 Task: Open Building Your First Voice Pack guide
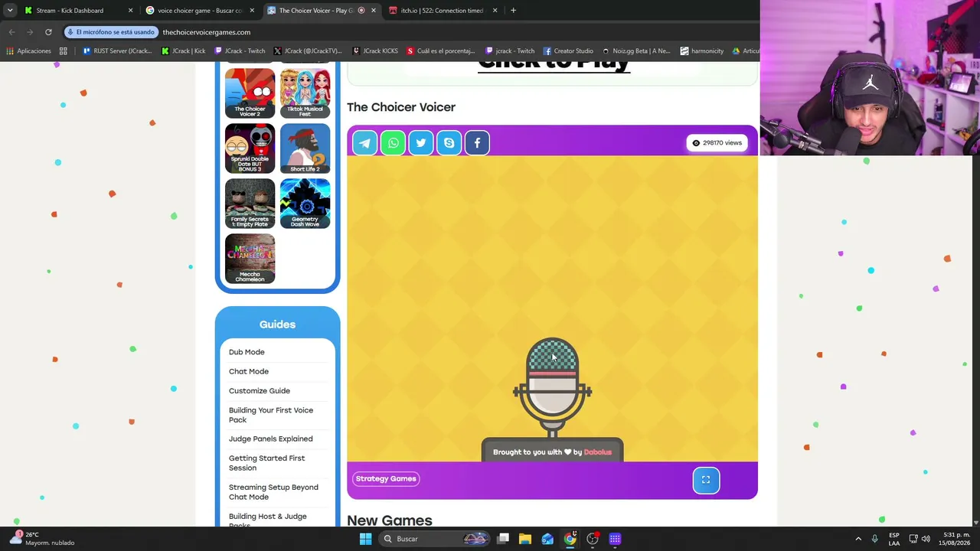[271, 415]
